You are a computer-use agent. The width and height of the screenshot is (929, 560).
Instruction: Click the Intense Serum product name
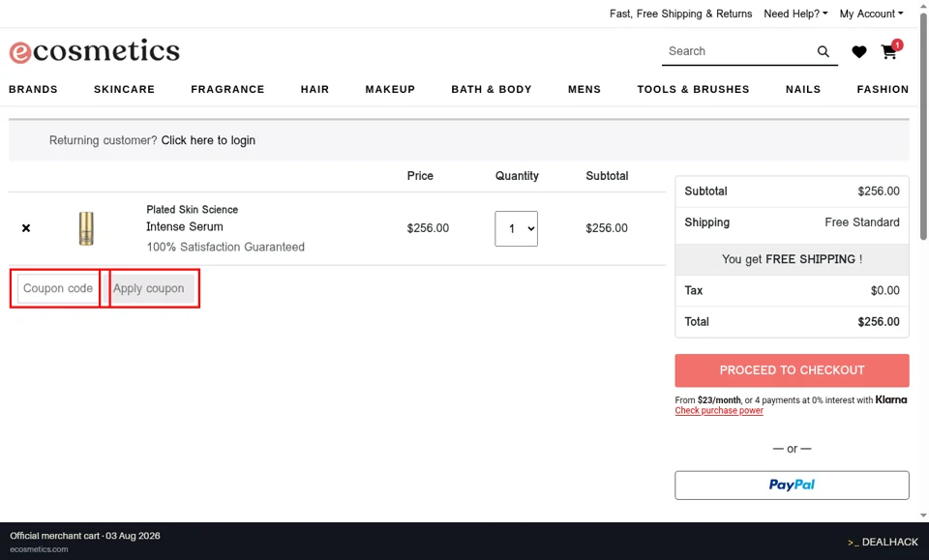pos(185,226)
